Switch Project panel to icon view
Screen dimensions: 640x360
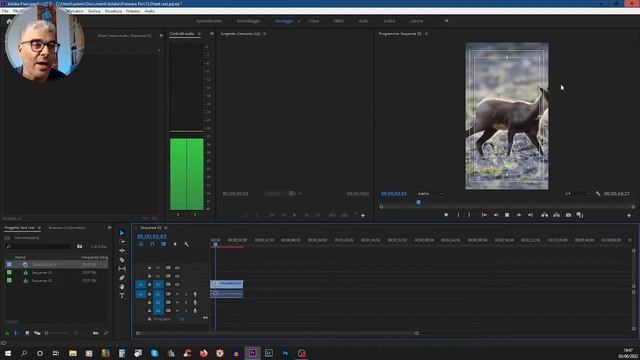(x=27, y=333)
